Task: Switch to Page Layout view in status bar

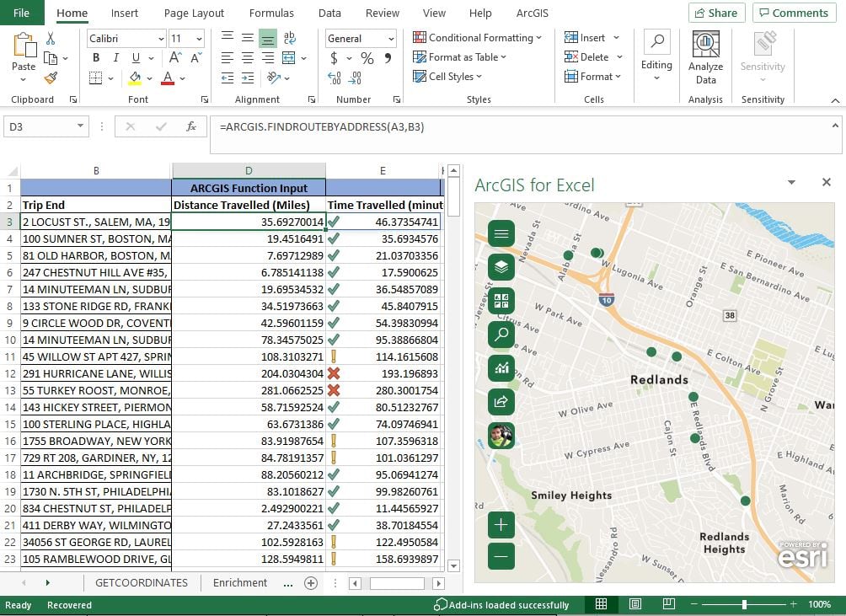Action: (x=634, y=604)
